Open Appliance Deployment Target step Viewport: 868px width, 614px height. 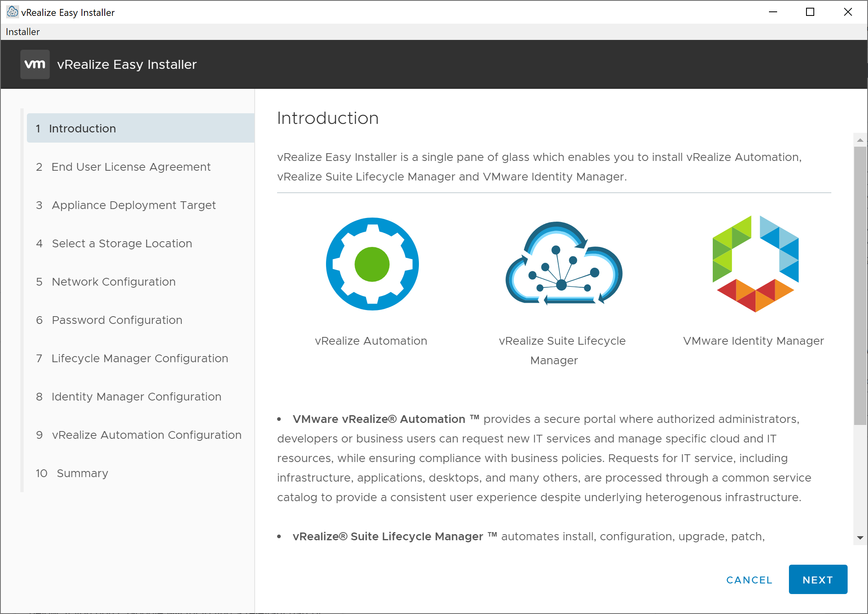(134, 205)
